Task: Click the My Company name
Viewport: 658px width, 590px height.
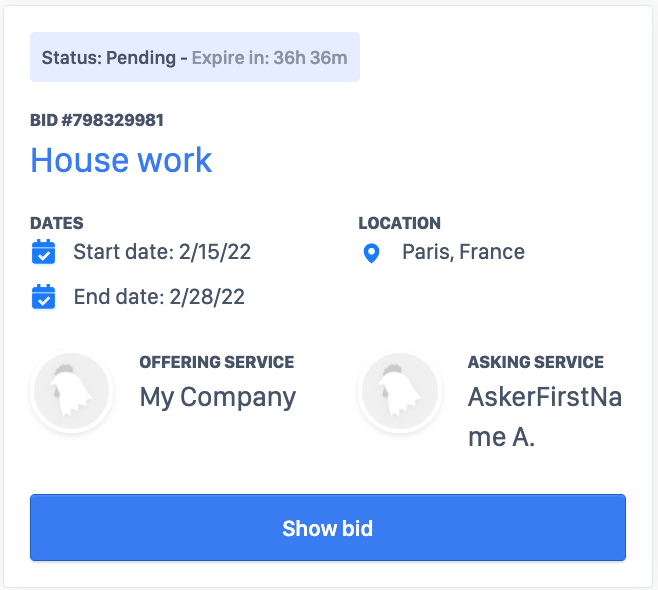Action: click(x=218, y=397)
